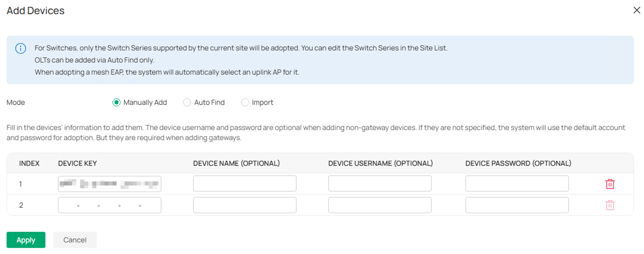Viewport: 644px width, 254px height.
Task: Click the Device Password field for row 1
Action: (x=517, y=183)
